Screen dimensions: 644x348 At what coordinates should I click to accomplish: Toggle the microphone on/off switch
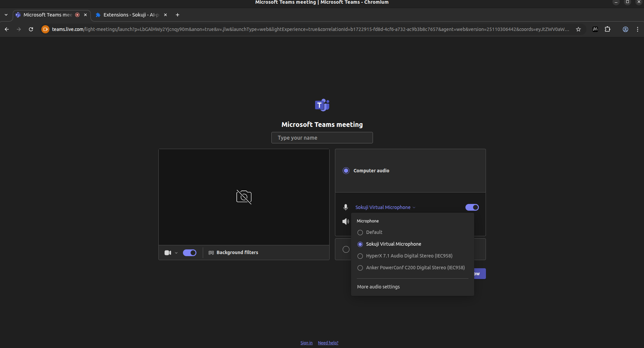pyautogui.click(x=472, y=207)
